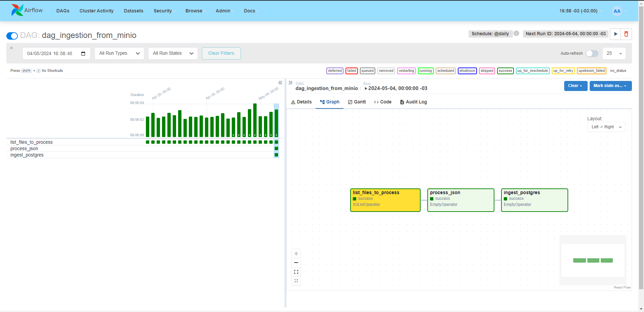
Task: Pause the dag_ingestion_from_minio DAG toggle
Action: 12,36
